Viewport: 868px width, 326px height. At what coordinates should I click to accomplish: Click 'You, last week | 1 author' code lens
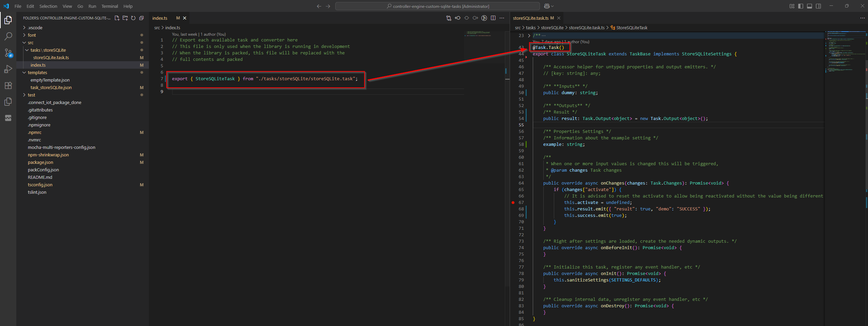pyautogui.click(x=199, y=34)
